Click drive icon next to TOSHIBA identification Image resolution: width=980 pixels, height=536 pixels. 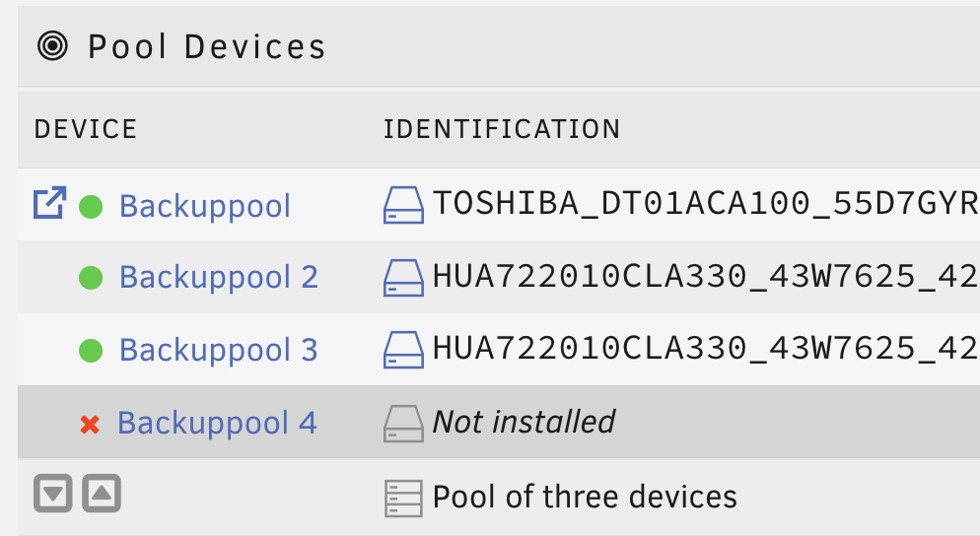[403, 205]
